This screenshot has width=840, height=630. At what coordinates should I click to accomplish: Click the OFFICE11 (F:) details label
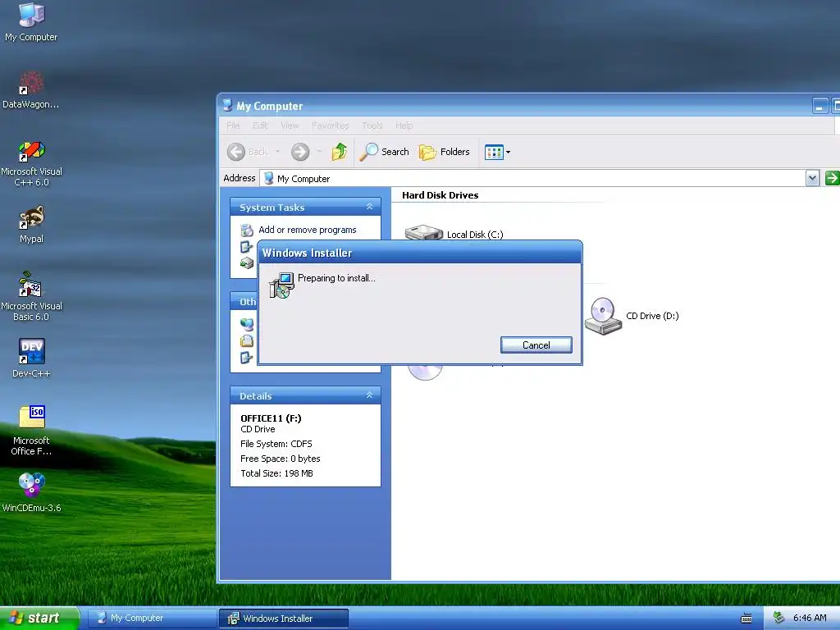(x=271, y=418)
